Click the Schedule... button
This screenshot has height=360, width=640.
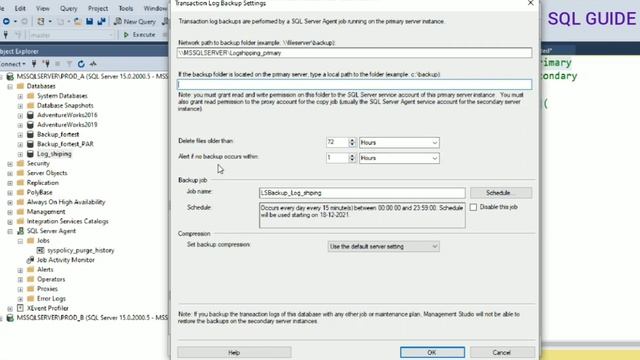pyautogui.click(x=501, y=193)
